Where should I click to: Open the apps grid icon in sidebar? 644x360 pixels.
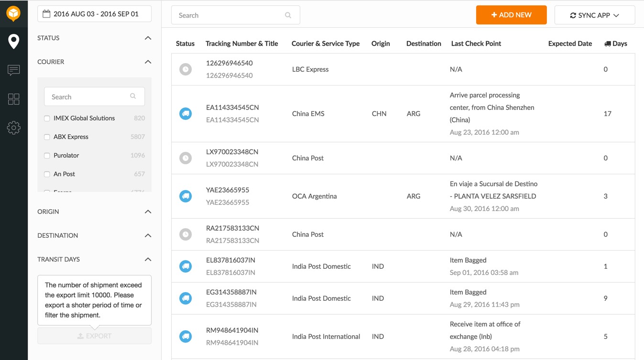point(13,99)
